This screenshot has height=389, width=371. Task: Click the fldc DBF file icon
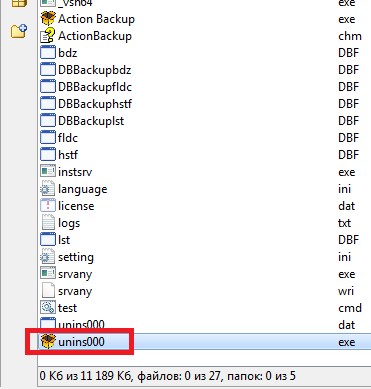pyautogui.click(x=48, y=138)
